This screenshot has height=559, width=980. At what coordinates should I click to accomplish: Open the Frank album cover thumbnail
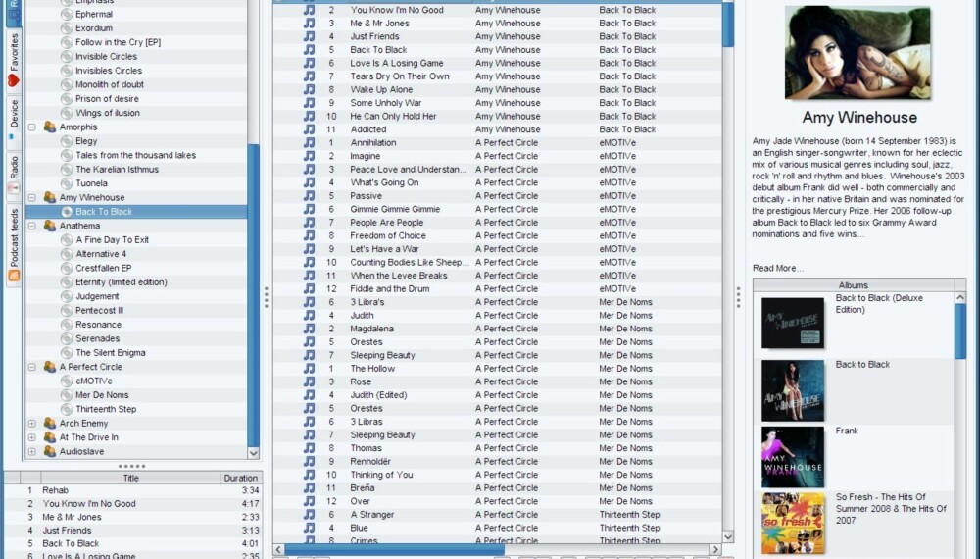click(x=793, y=457)
